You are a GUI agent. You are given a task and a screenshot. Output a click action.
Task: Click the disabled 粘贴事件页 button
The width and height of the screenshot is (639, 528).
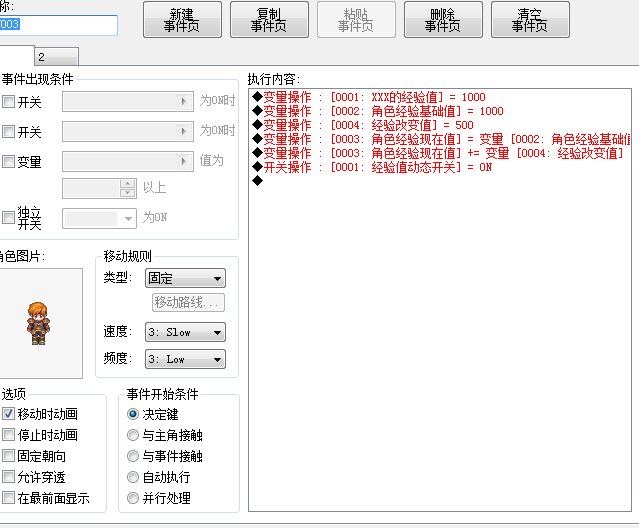pos(356,20)
